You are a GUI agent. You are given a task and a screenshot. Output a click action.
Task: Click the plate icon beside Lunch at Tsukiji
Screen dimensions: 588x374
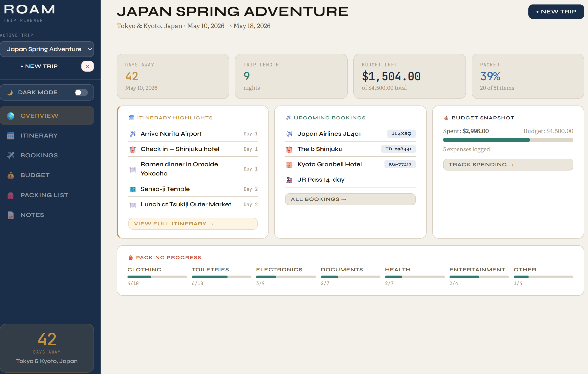coord(132,205)
